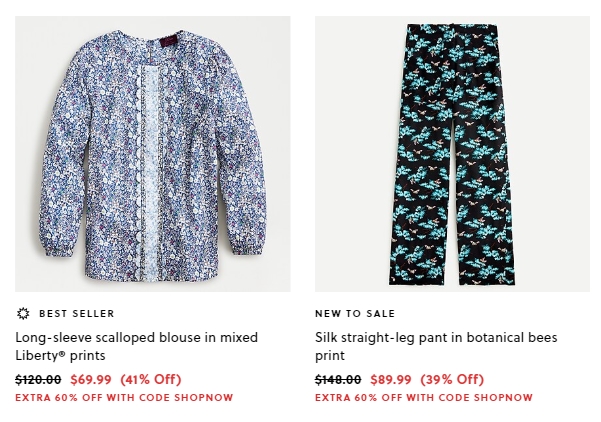The width and height of the screenshot is (601, 422).
Task: Click the pant $89.99 sale price
Action: tap(391, 379)
